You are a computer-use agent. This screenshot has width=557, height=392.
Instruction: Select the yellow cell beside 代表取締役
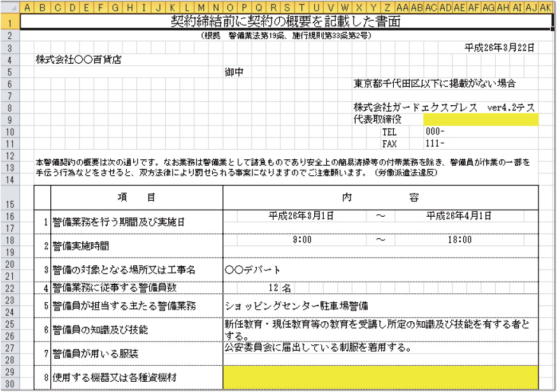pyautogui.click(x=481, y=119)
